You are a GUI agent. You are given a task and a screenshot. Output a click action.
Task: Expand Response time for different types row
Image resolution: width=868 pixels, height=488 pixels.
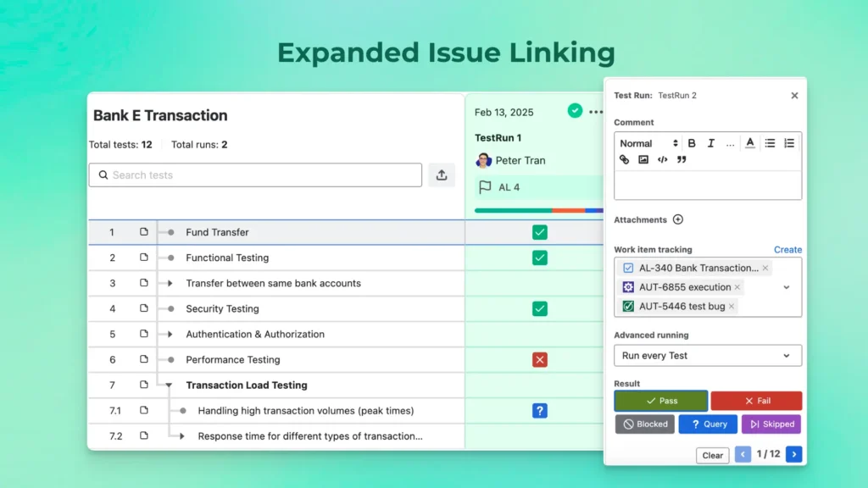pos(181,436)
